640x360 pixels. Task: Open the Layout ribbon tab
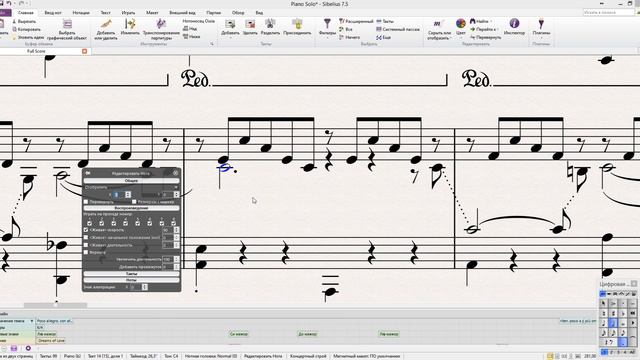tap(152, 13)
